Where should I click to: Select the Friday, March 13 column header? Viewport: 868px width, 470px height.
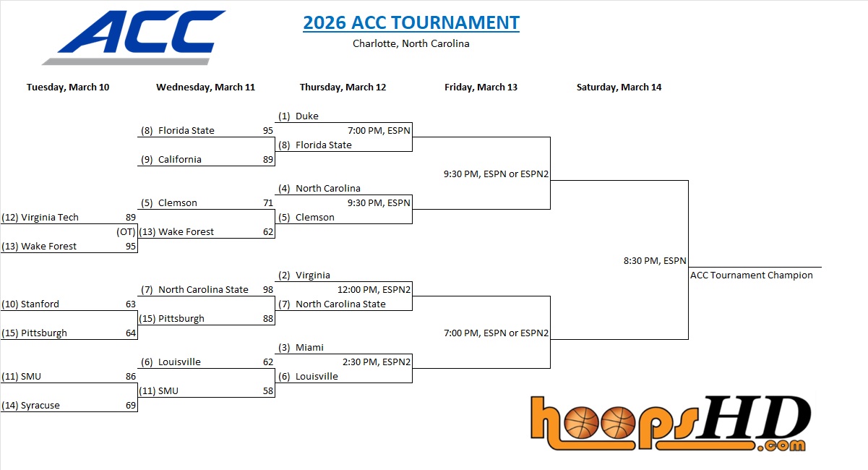[x=481, y=87]
